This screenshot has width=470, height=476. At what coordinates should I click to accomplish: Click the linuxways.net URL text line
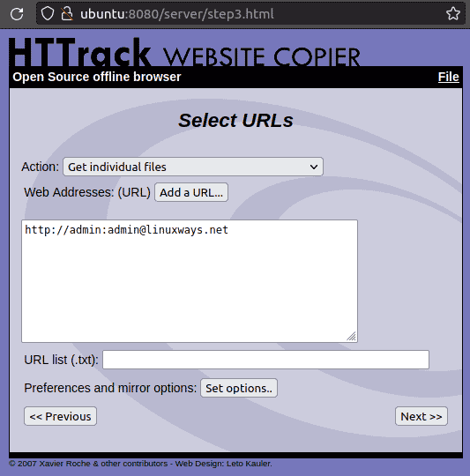pyautogui.click(x=126, y=230)
